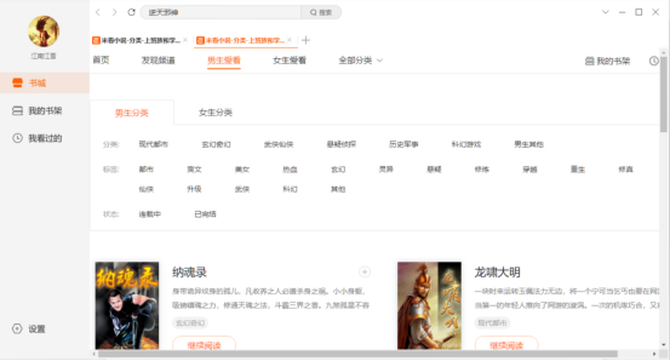The image size is (670, 361).
Task: Click the history clock icon at top right
Action: click(x=654, y=61)
